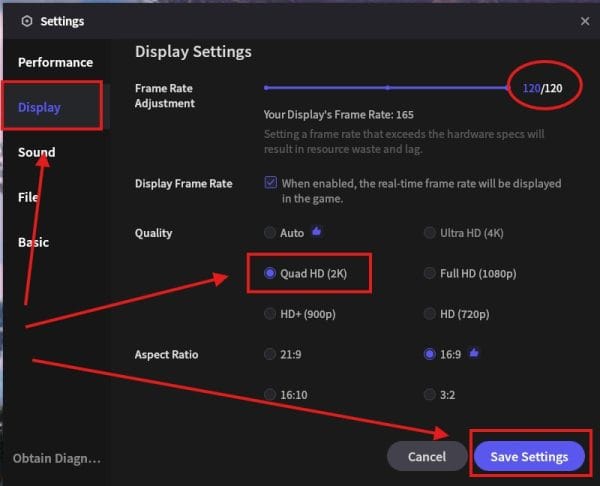Choose the 3:2 aspect ratio
The width and height of the screenshot is (600, 486).
[430, 394]
